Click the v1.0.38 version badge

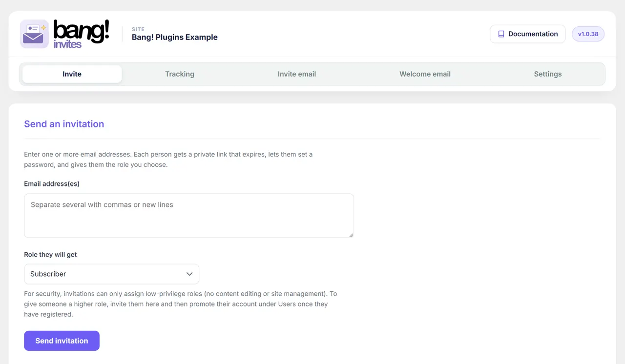pyautogui.click(x=588, y=34)
